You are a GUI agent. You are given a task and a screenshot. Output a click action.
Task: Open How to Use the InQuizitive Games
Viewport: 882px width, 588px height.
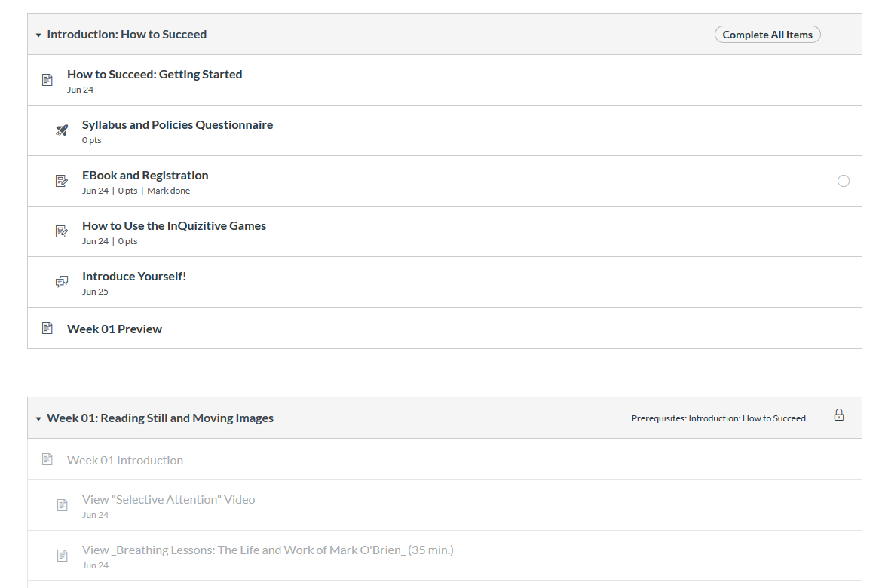pos(174,226)
